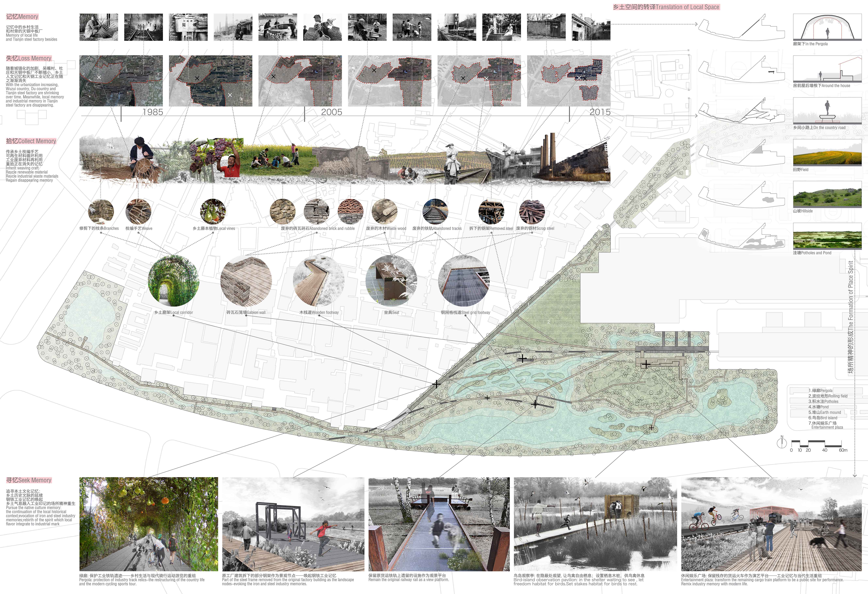Open the railway view platform rendering
The height and width of the screenshot is (594, 868).
pyautogui.click(x=439, y=524)
